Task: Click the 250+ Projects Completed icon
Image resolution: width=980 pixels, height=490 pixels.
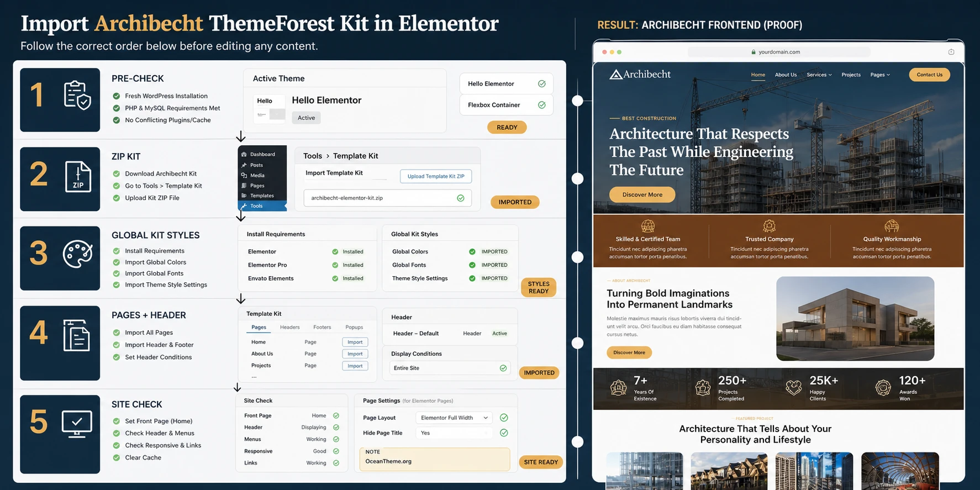Action: click(703, 388)
